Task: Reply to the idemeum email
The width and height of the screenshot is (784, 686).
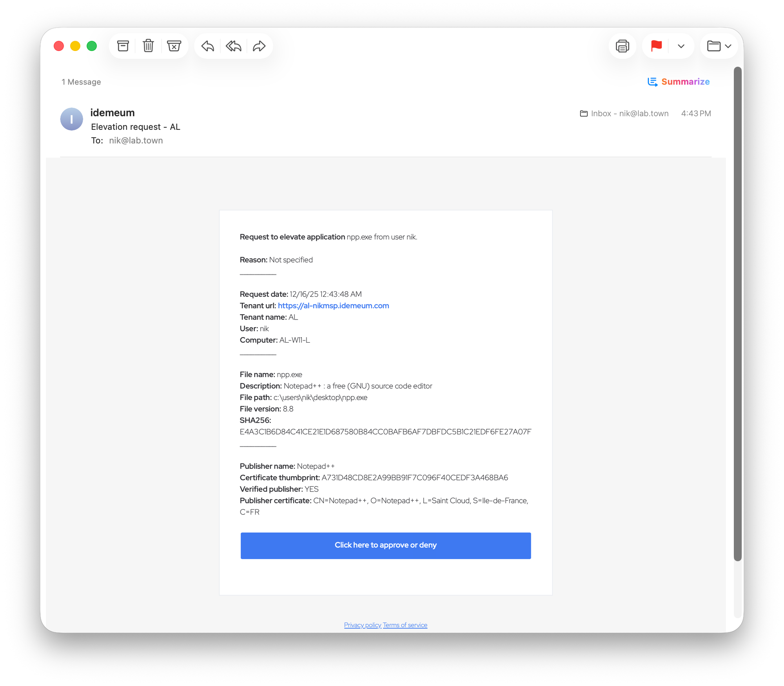Action: tap(207, 46)
